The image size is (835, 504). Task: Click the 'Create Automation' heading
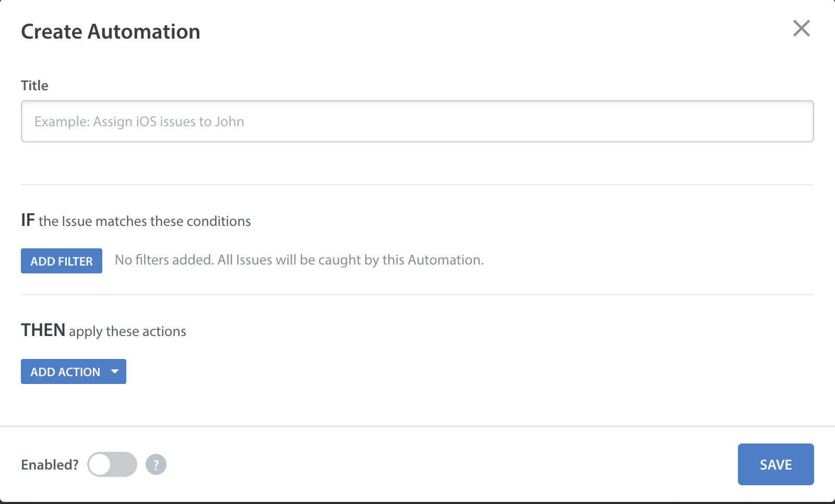[x=111, y=32]
